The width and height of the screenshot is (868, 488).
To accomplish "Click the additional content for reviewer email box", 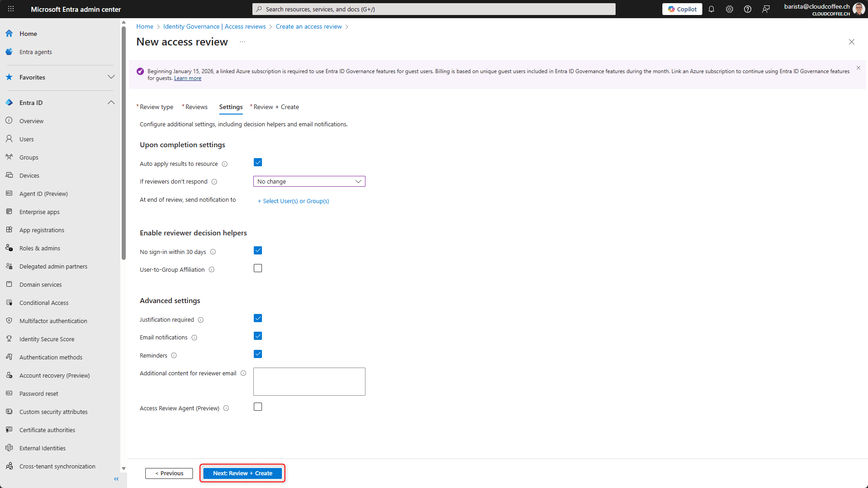I will pyautogui.click(x=309, y=382).
